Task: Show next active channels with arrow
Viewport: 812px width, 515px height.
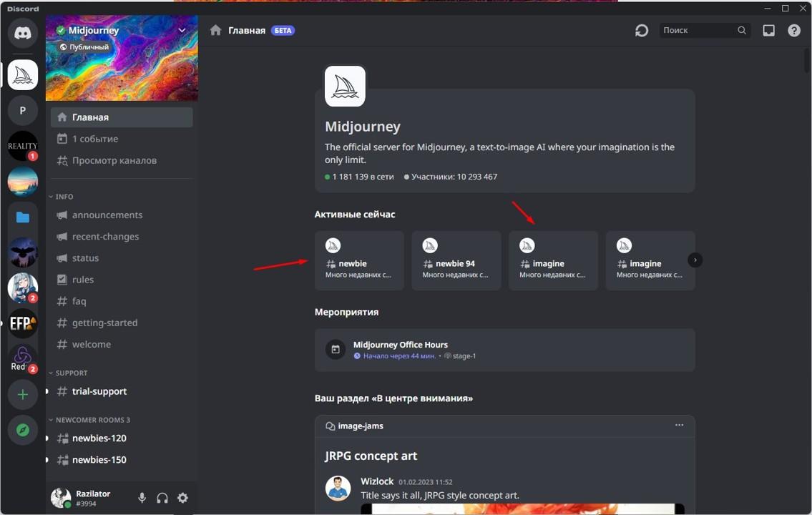Action: click(x=695, y=260)
